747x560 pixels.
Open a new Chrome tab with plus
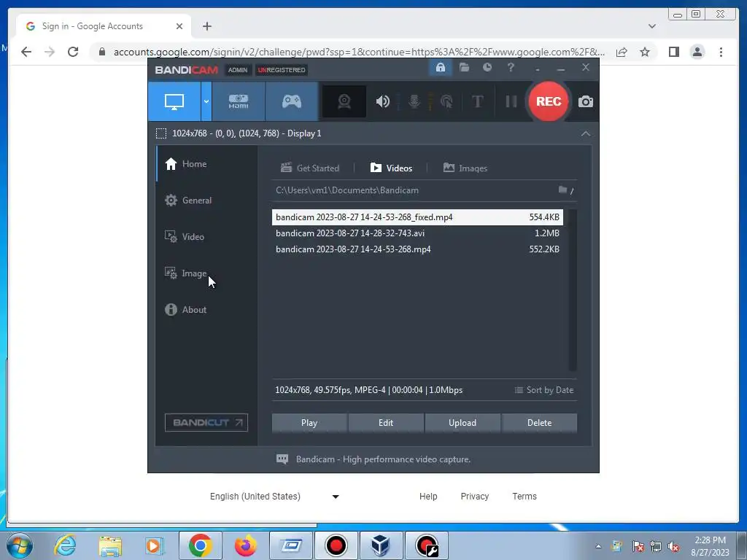pyautogui.click(x=206, y=26)
